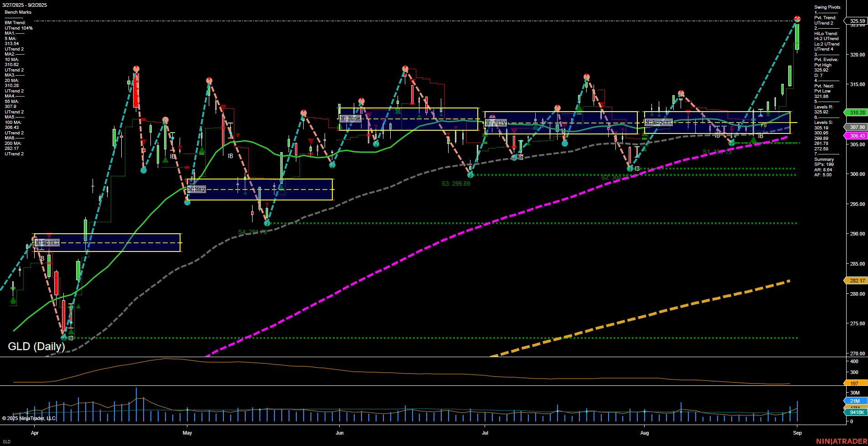Screen dimensions: 868x446
Task: Collapse the Bench Marks indicator list
Action: pyautogui.click(x=17, y=12)
